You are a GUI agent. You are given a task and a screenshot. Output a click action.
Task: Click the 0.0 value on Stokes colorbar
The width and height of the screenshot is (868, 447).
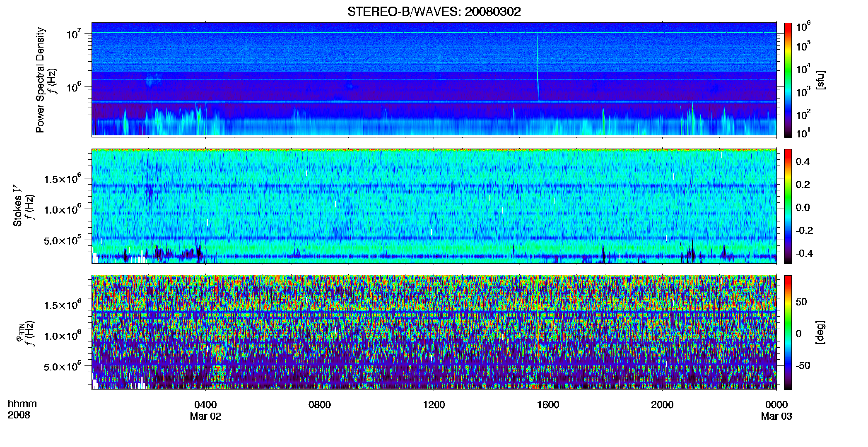pyautogui.click(x=803, y=208)
